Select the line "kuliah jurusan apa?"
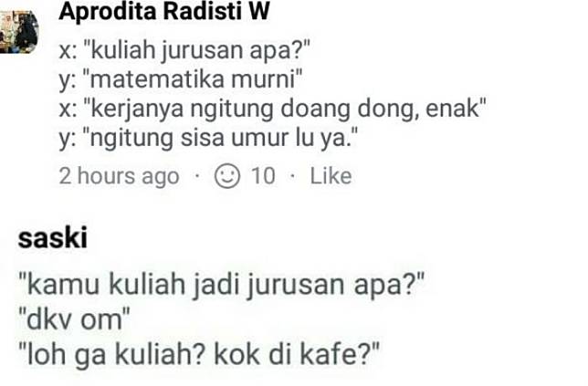 coord(184,50)
